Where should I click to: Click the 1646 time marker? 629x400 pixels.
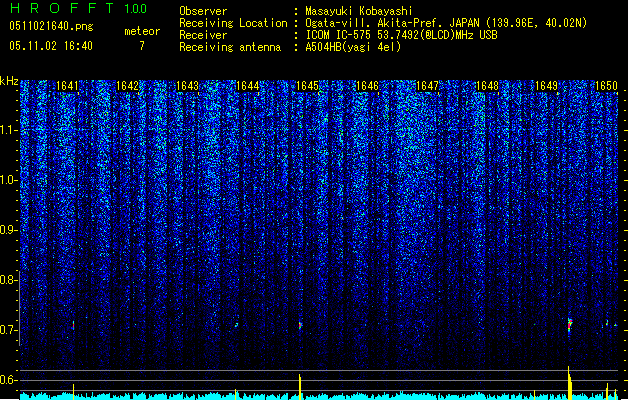pos(367,86)
